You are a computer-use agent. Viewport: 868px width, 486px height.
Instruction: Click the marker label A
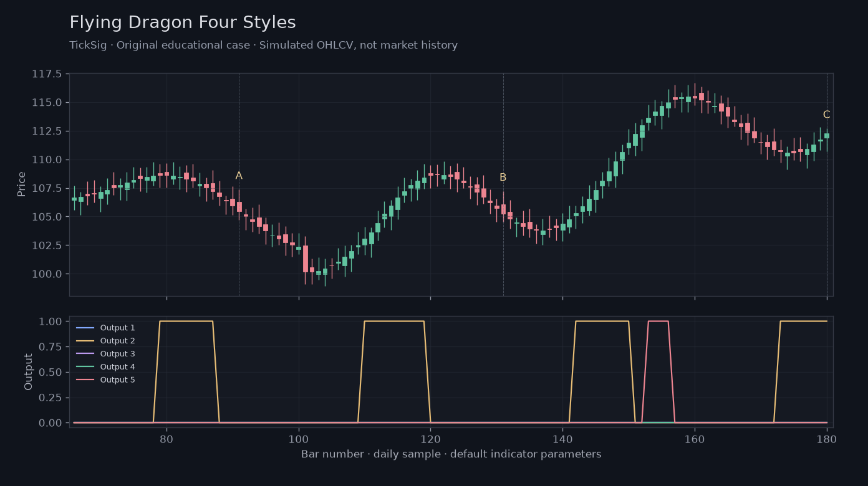(x=239, y=176)
